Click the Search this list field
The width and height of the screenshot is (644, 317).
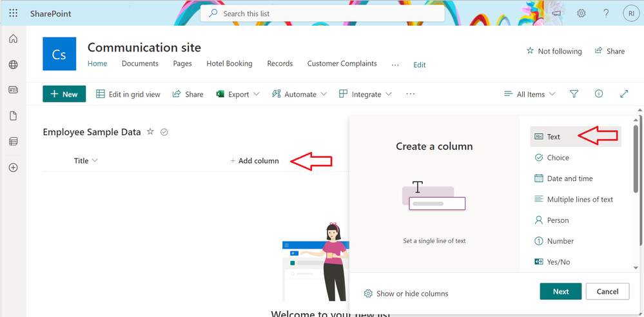pyautogui.click(x=322, y=14)
